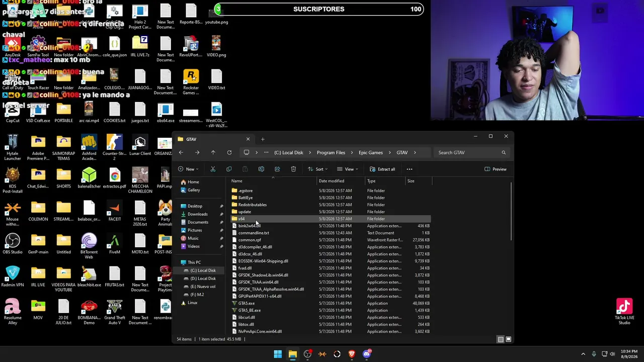The image size is (644, 362).
Task: Sort files by Name column header
Action: 273,181
